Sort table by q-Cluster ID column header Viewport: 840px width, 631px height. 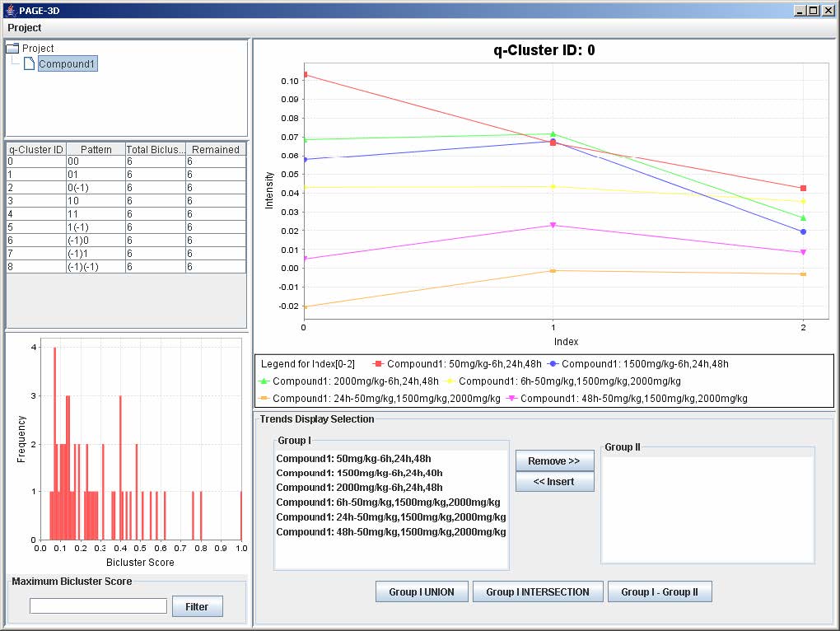tap(35, 150)
